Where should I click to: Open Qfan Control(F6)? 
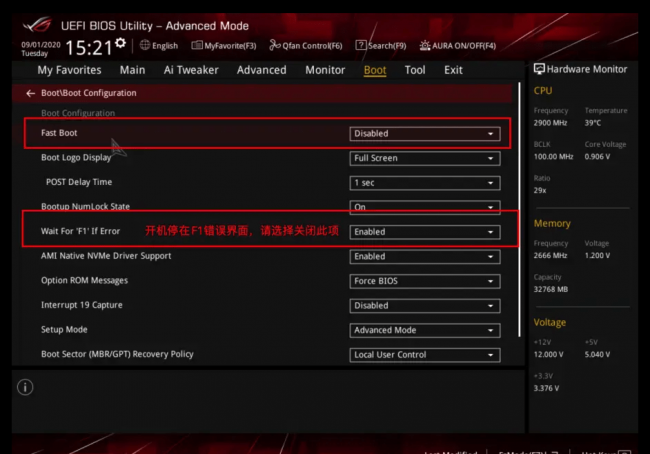coord(306,46)
